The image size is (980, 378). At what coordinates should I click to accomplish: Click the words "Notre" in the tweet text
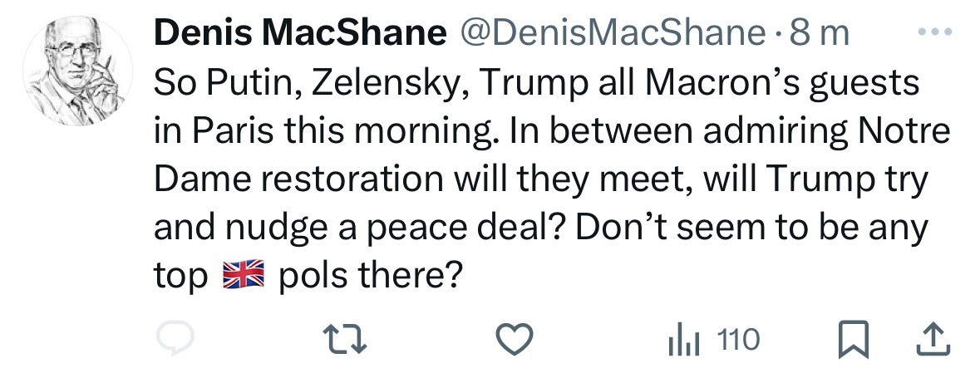click(x=903, y=130)
